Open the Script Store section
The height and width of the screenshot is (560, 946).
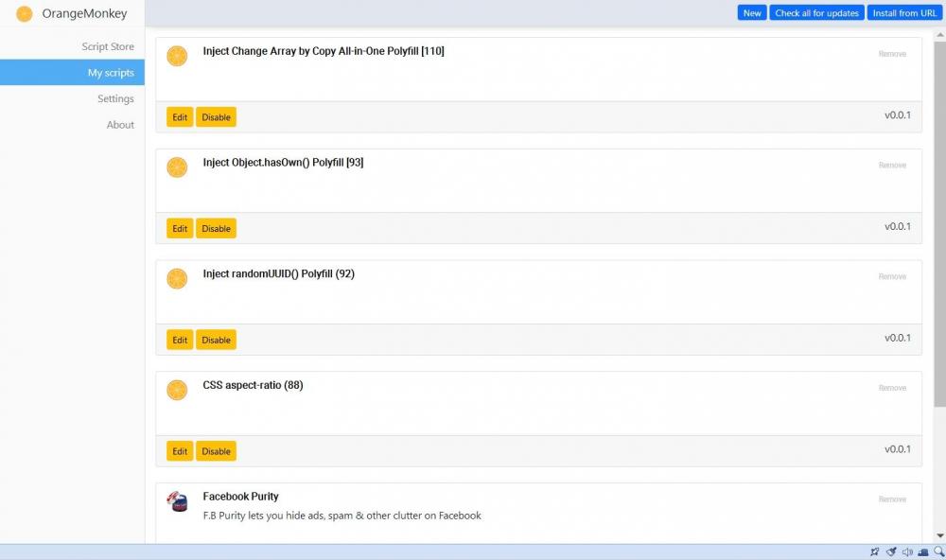(x=107, y=46)
